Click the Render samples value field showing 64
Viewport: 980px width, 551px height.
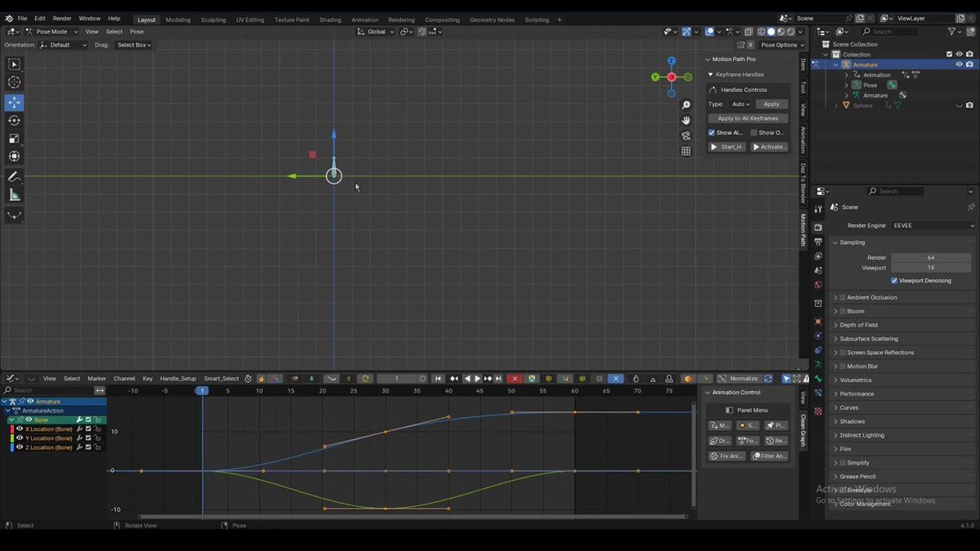[930, 257]
